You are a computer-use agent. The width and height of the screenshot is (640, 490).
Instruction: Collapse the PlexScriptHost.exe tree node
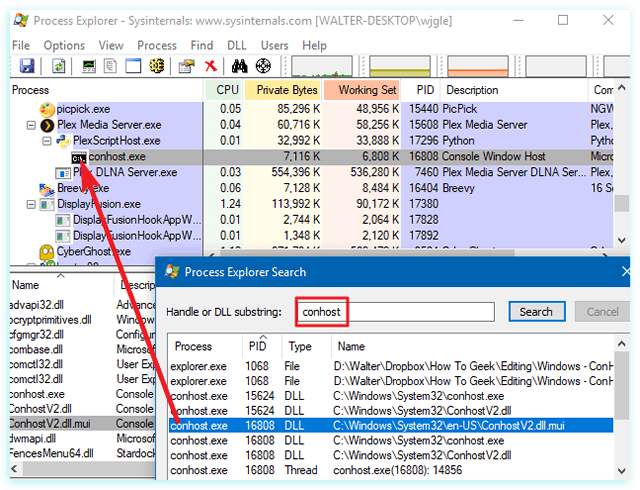pos(47,141)
